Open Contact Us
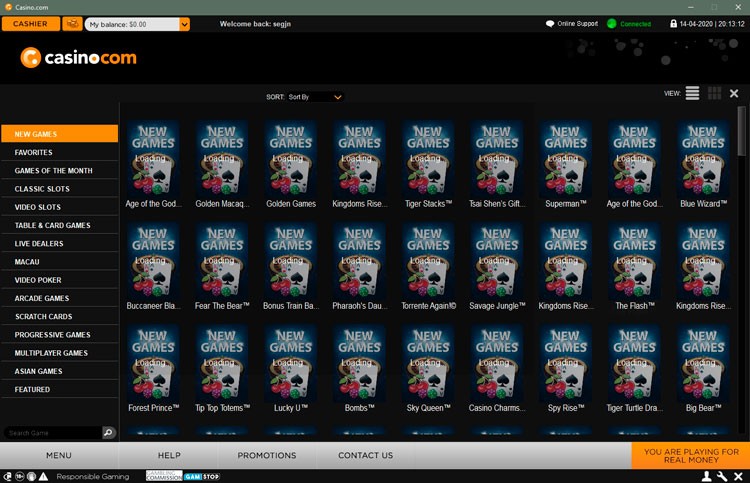The width and height of the screenshot is (750, 483). [x=365, y=455]
